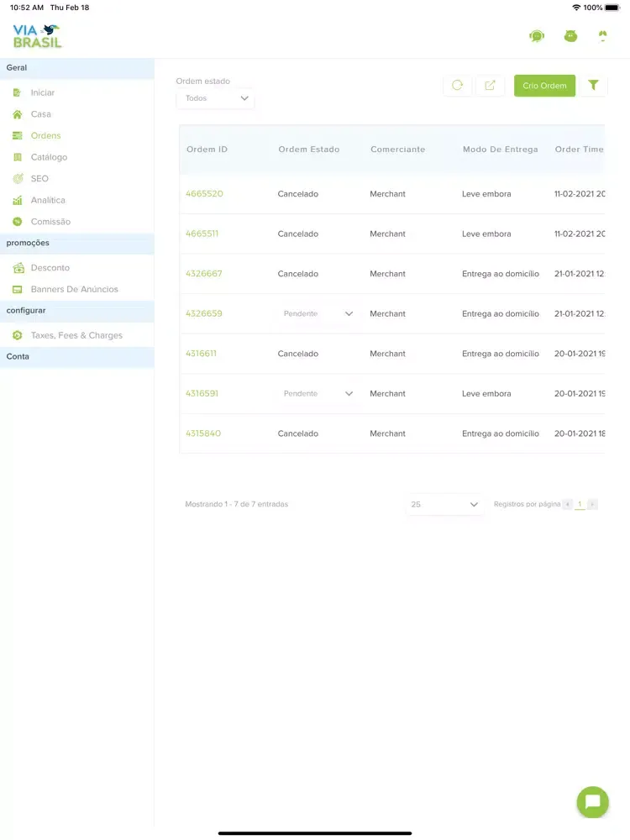Click the Desconto gift icon
630x840 pixels.
point(18,267)
